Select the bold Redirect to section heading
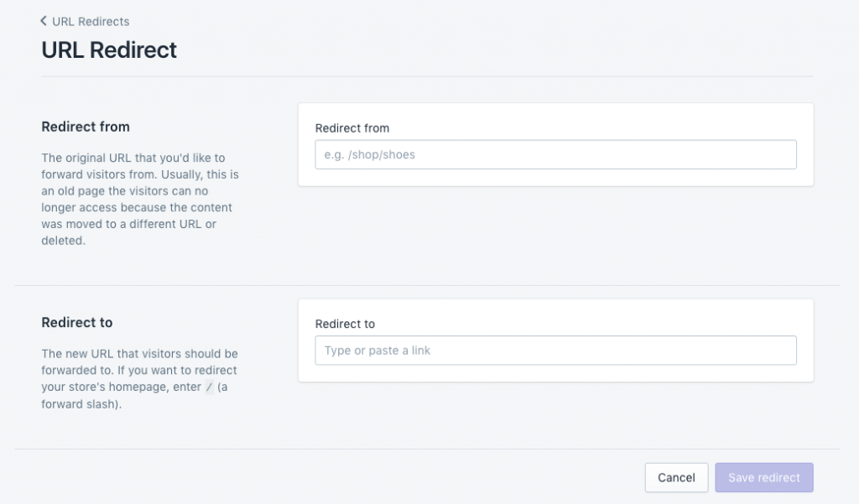This screenshot has width=859, height=504. [77, 322]
